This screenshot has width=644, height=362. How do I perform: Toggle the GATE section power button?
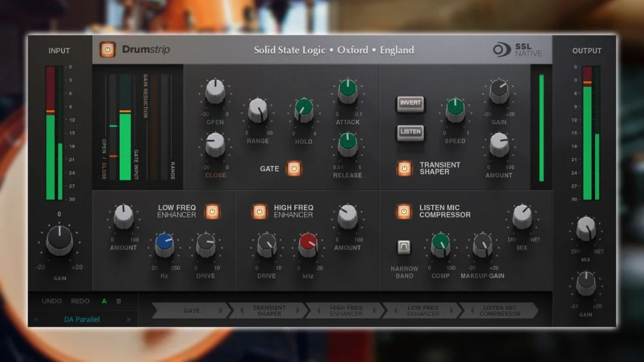pos(294,169)
